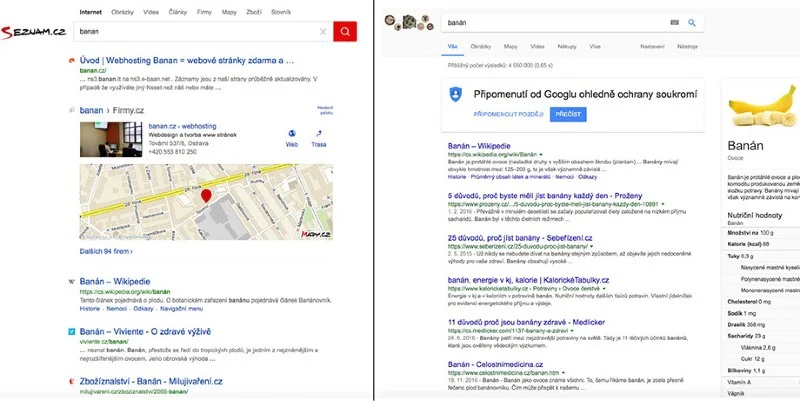
Task: Open Google Nastavení menu
Action: coord(653,46)
